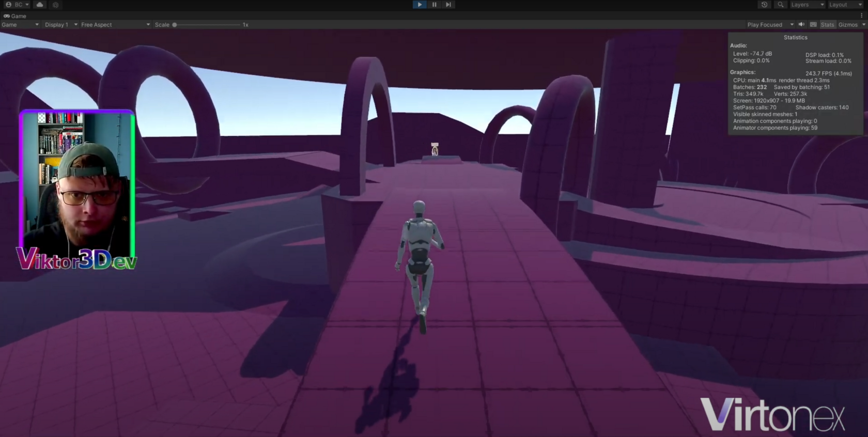Screen dimensions: 868x437
Task: Expand the Gizmos dropdown arrow
Action: pyautogui.click(x=863, y=25)
